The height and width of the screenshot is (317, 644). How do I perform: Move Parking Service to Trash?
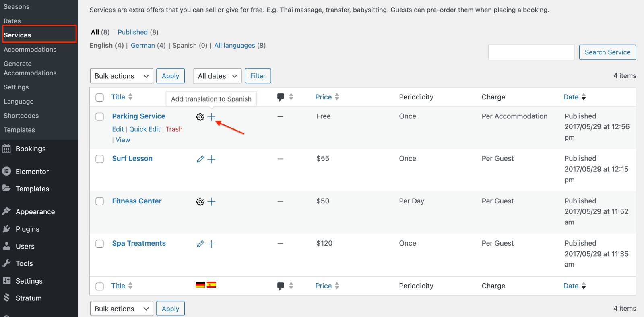click(174, 129)
